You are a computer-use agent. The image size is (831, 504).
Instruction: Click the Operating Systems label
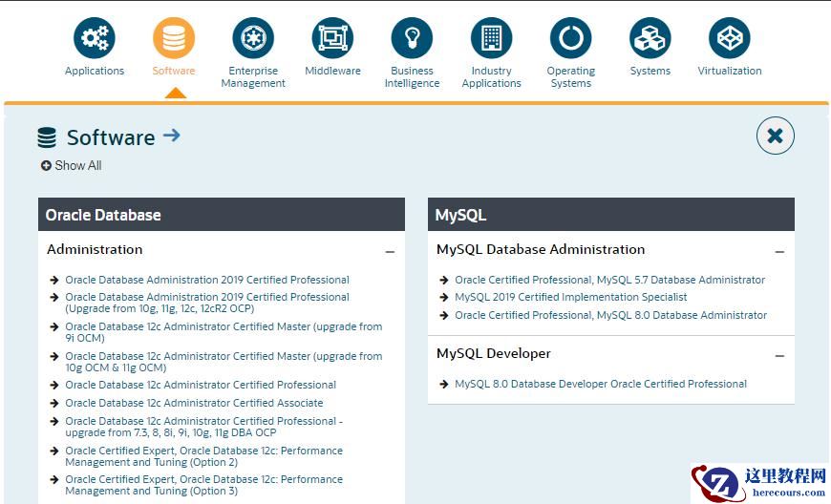pyautogui.click(x=571, y=76)
